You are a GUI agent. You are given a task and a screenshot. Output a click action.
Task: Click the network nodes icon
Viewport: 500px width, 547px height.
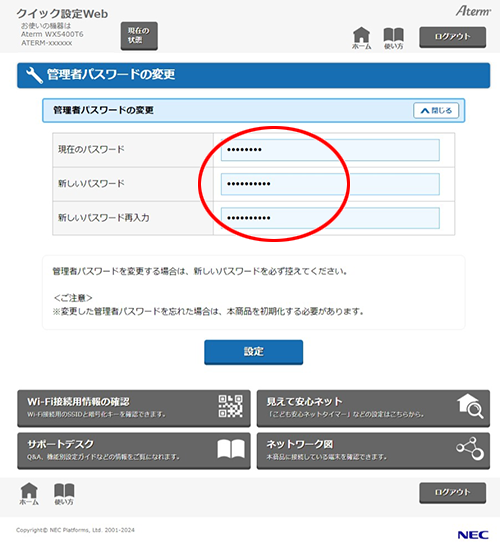coord(470,449)
